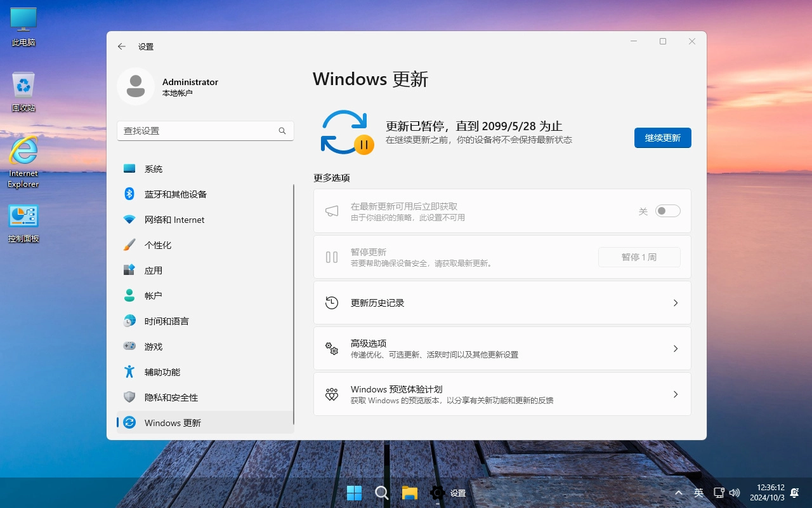Open the volume icon in system tray
This screenshot has width=812, height=508.
pos(734,492)
